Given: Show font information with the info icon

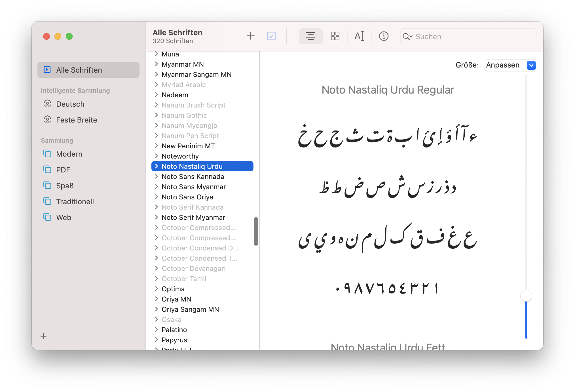Looking at the screenshot, I should (384, 36).
